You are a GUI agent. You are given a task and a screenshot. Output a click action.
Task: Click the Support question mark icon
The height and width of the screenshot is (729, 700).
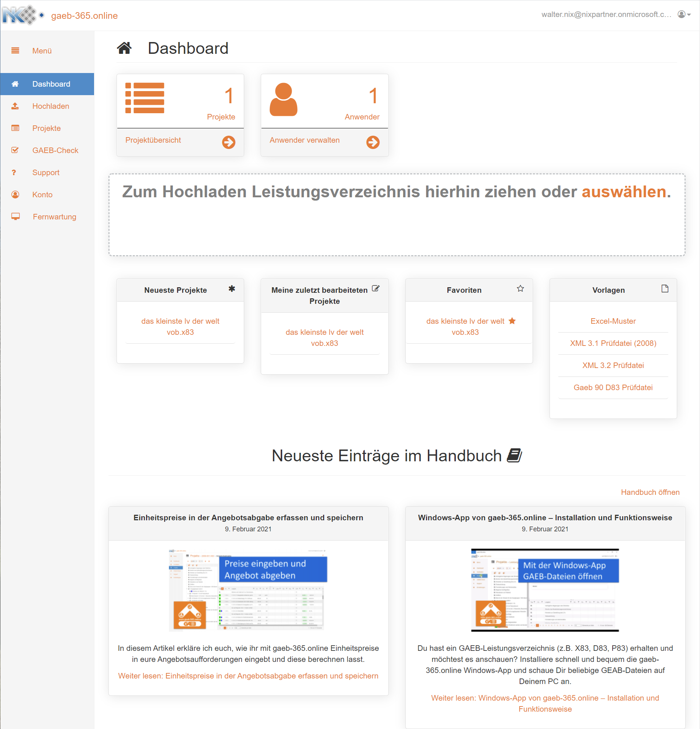click(x=15, y=172)
